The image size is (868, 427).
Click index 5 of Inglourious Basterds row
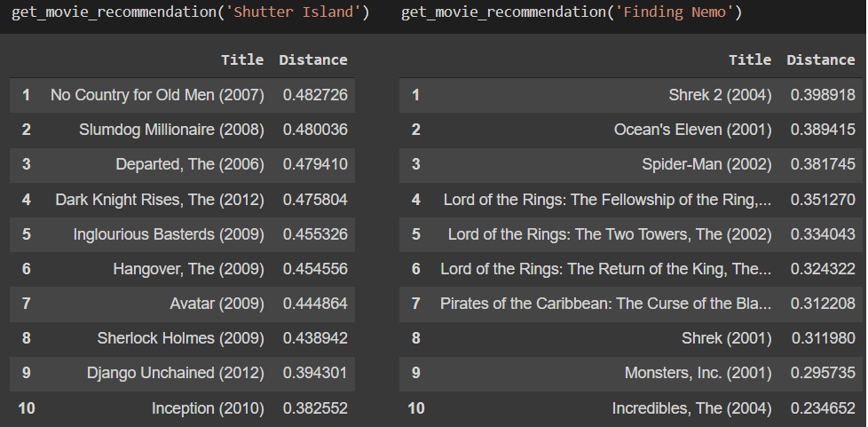pyautogui.click(x=26, y=233)
